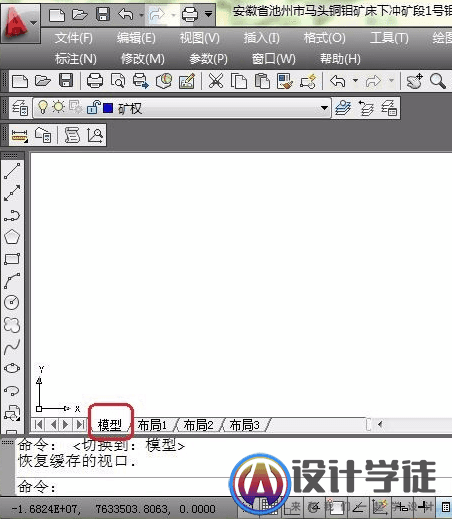Screen dimensions: 452x519
Task: Click Plot printer icon in standard toolbar
Action: pyautogui.click(x=95, y=81)
